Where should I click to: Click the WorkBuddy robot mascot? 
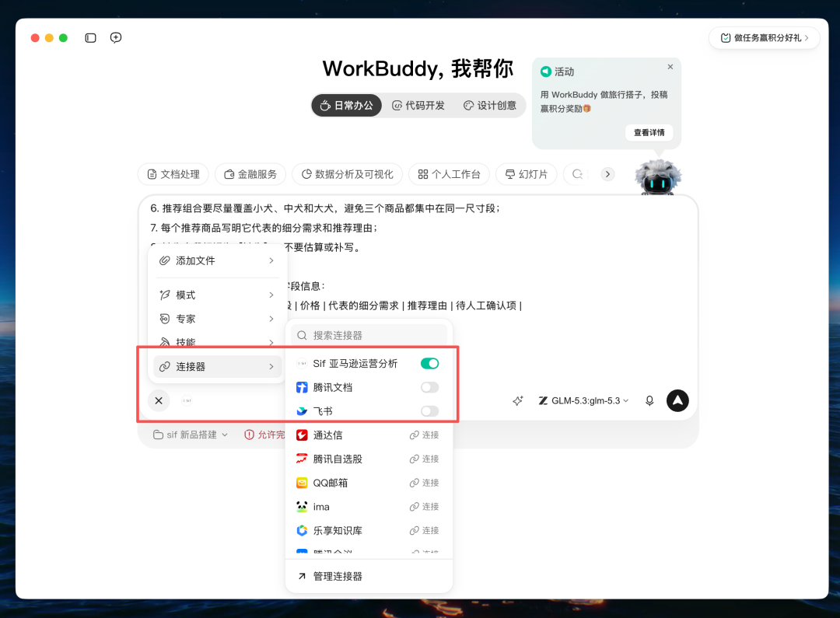point(658,176)
